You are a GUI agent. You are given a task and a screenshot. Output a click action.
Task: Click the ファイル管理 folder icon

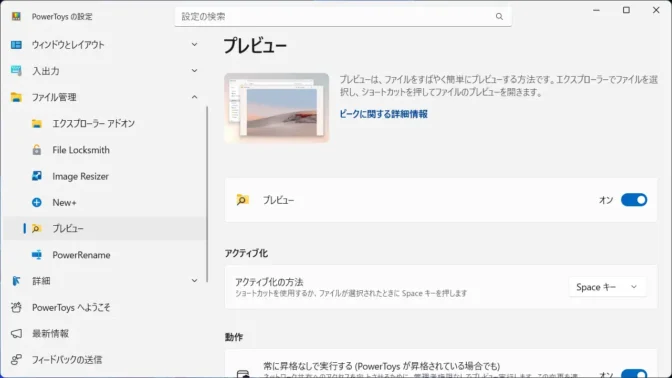coord(16,97)
